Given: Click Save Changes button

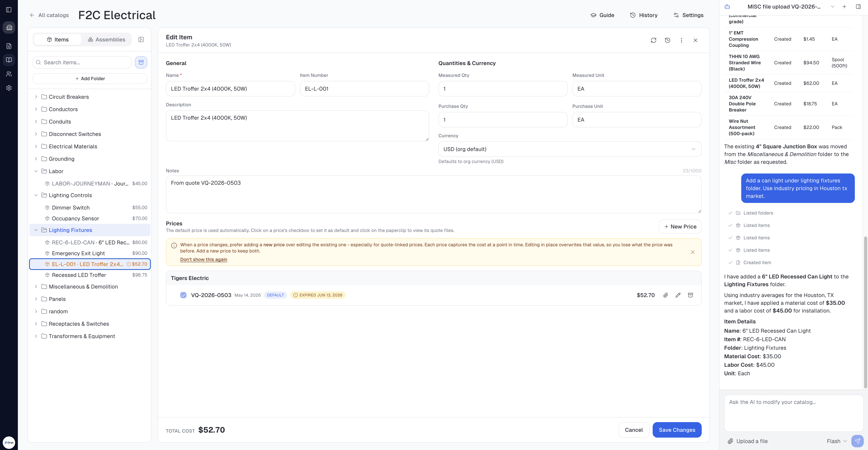Looking at the screenshot, I should click(677, 430).
